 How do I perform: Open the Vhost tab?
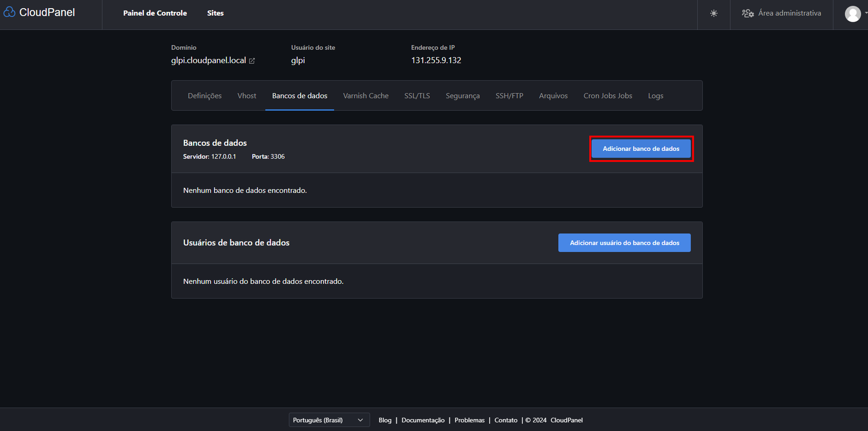(247, 96)
